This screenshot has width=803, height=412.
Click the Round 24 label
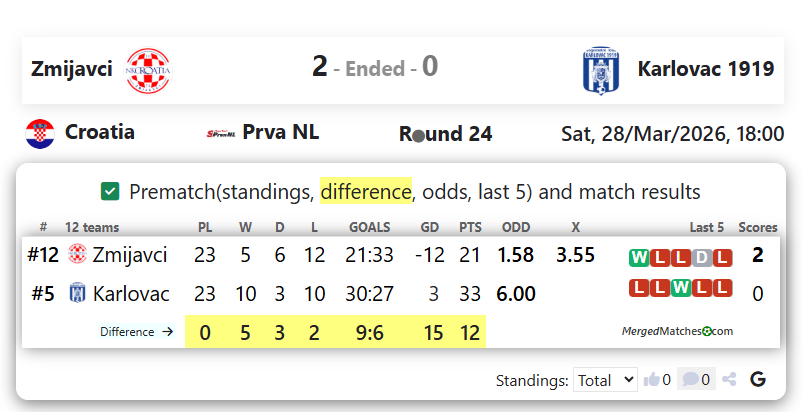point(445,133)
